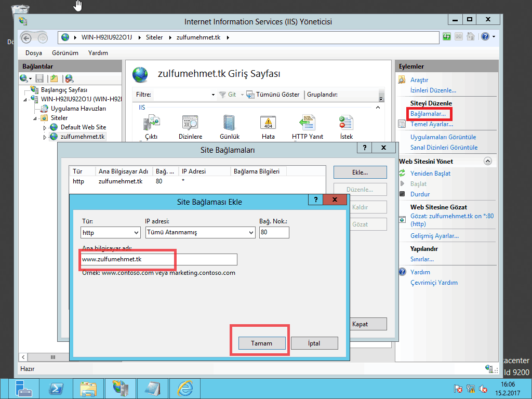The width and height of the screenshot is (532, 399).
Task: Select the WIN-H92IU922O1J server node
Action: pos(81,99)
